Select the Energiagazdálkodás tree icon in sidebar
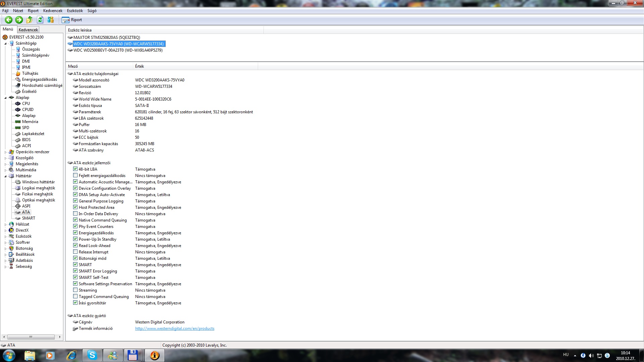Image resolution: width=644 pixels, height=362 pixels. tap(18, 79)
